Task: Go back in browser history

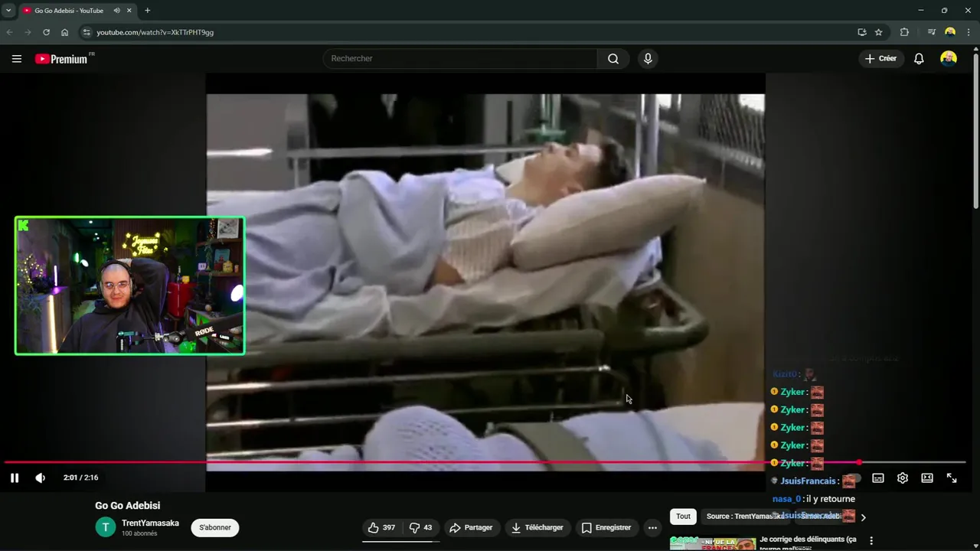Action: pyautogui.click(x=9, y=32)
